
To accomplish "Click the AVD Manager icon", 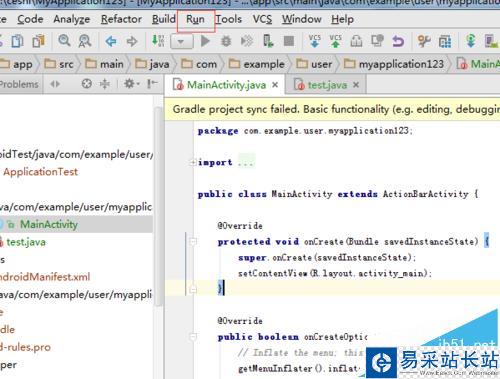I will tap(491, 41).
